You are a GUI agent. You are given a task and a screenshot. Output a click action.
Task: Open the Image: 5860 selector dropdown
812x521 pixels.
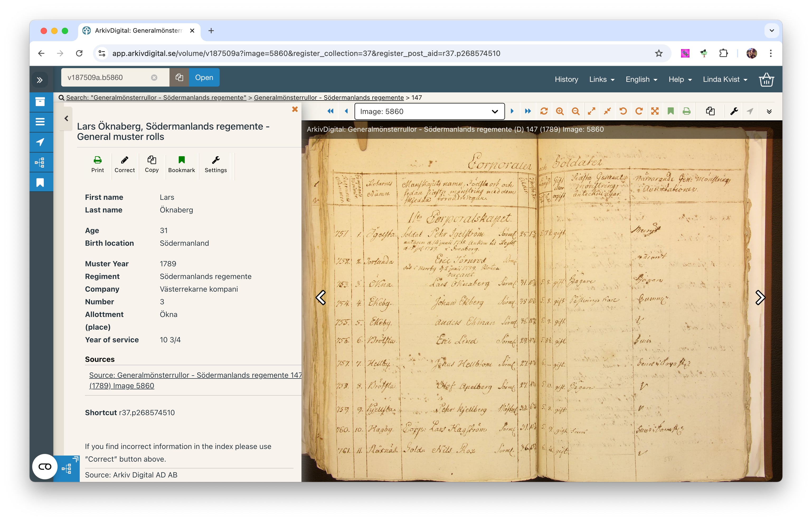[x=429, y=111]
